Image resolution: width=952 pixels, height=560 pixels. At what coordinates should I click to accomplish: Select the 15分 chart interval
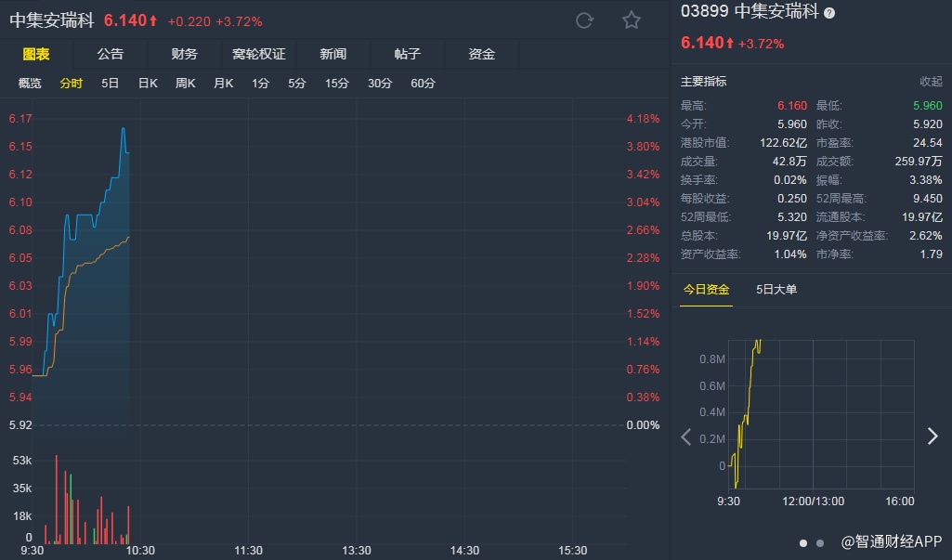(x=336, y=84)
